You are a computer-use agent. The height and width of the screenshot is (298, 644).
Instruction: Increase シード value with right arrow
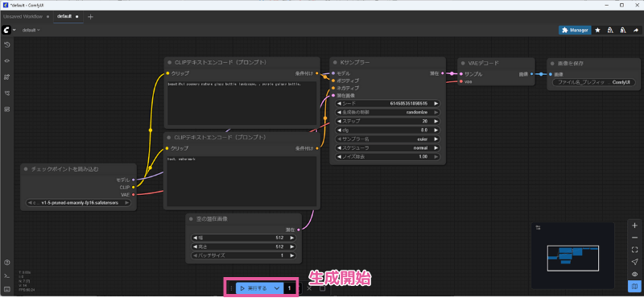point(436,104)
